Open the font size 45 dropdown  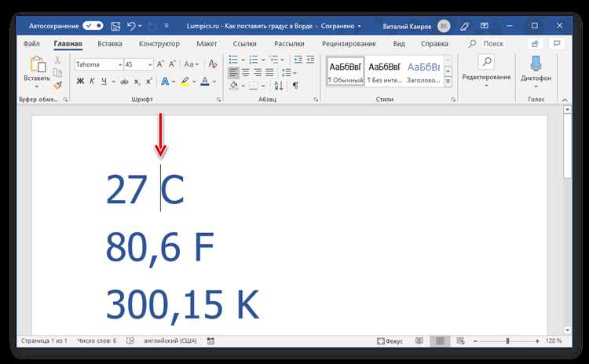pyautogui.click(x=150, y=64)
